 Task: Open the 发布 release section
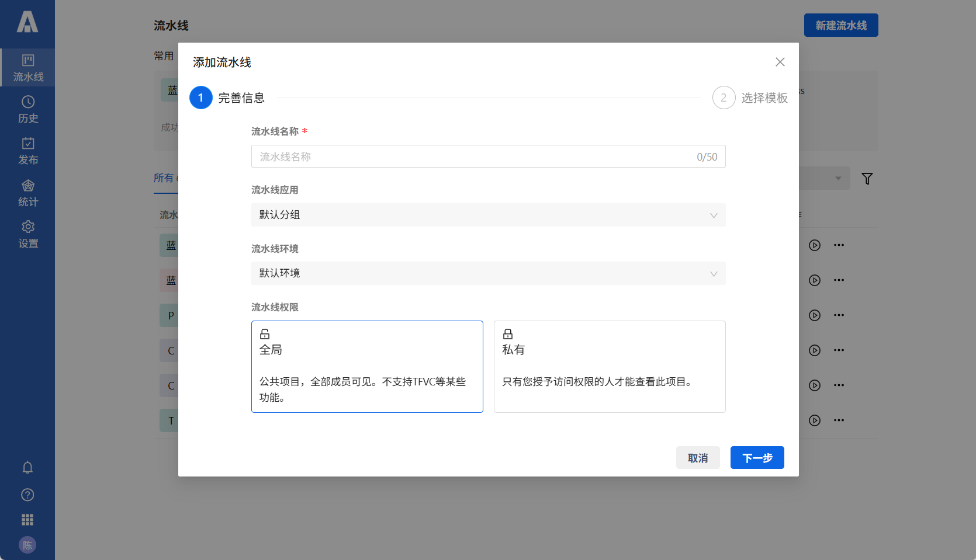point(27,151)
